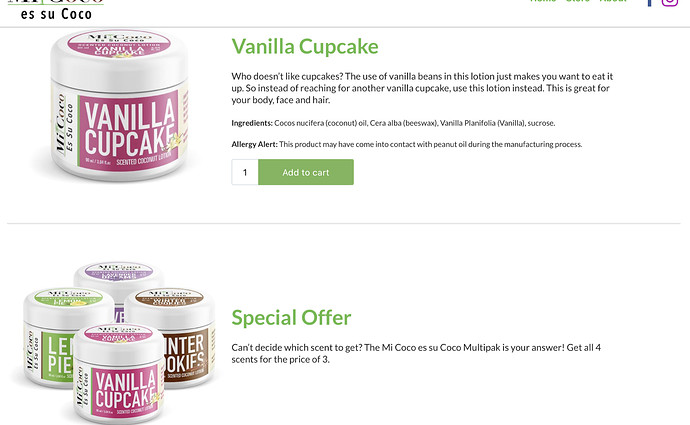The height and width of the screenshot is (425, 690).
Task: Select the Vanilla Cupcake product heading
Action: 305,46
